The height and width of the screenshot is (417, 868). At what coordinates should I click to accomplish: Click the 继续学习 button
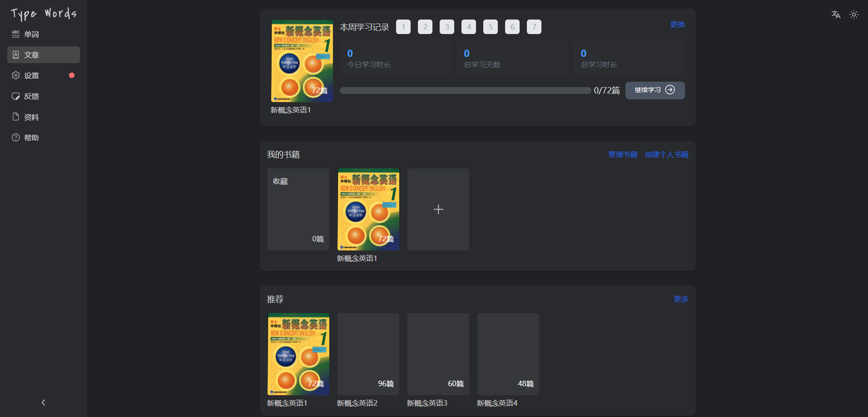[x=655, y=90]
